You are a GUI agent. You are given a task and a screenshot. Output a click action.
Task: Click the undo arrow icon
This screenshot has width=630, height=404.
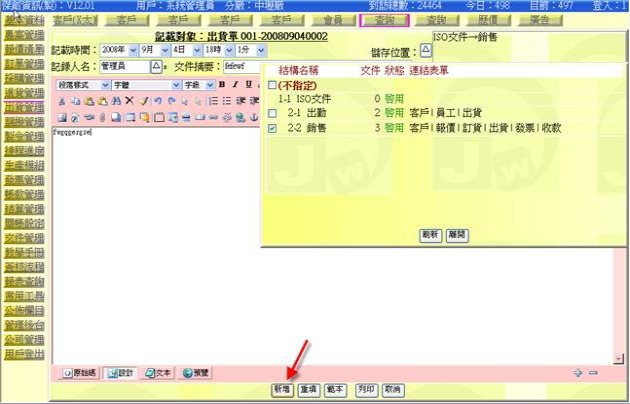click(158, 101)
